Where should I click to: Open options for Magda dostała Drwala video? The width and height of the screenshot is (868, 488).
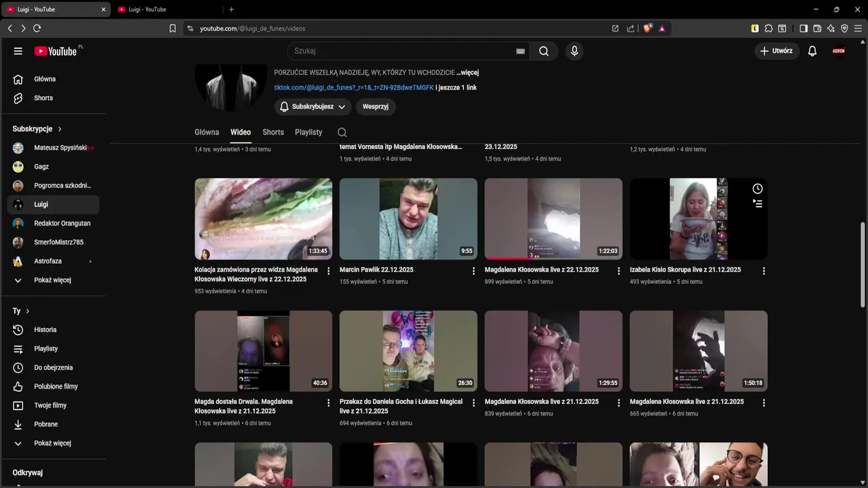329,403
